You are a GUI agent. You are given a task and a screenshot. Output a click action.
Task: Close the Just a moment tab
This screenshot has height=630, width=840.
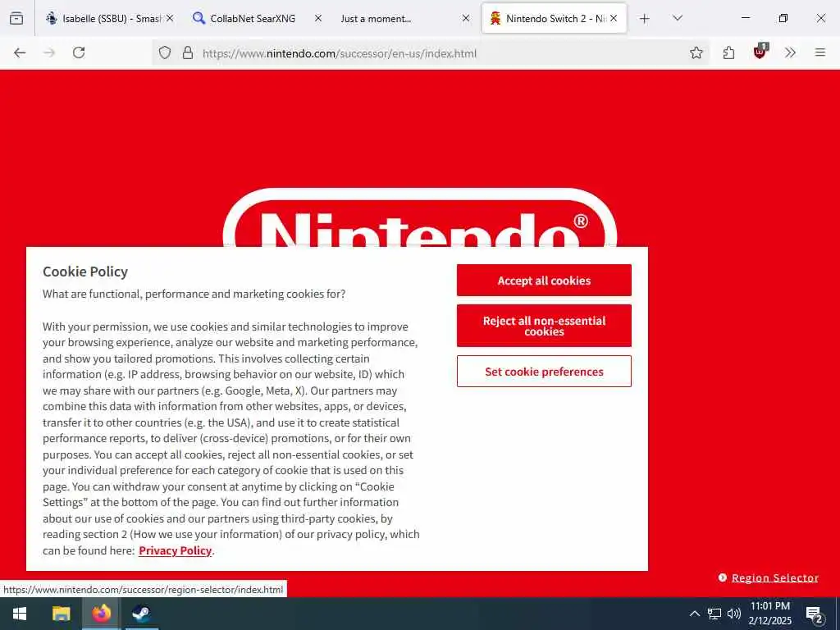click(466, 18)
